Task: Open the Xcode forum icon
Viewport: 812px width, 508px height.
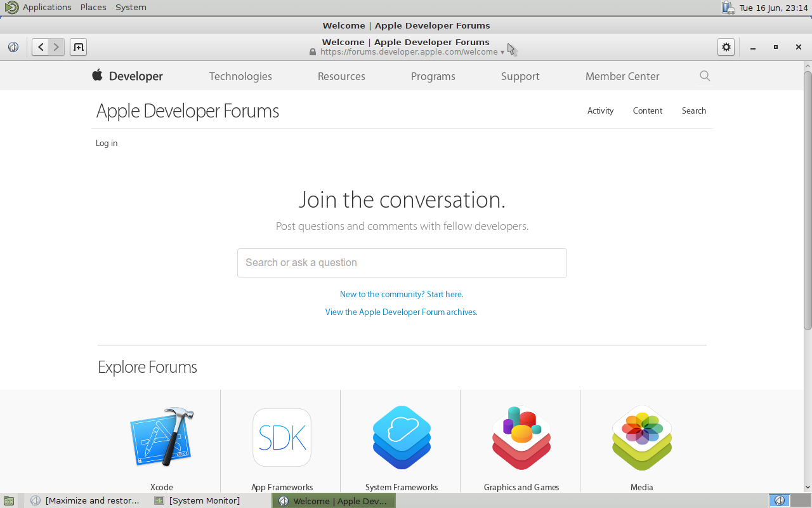Action: click(162, 437)
